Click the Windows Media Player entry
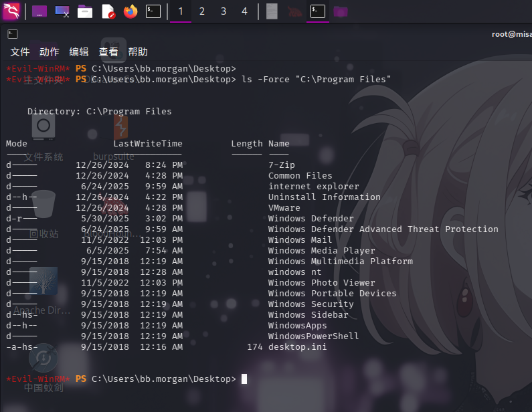 322,251
